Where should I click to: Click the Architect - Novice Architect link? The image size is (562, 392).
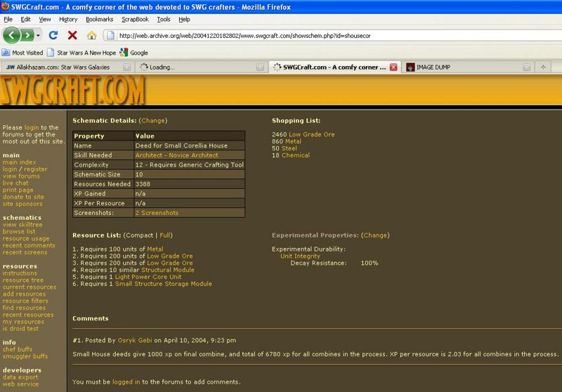176,155
